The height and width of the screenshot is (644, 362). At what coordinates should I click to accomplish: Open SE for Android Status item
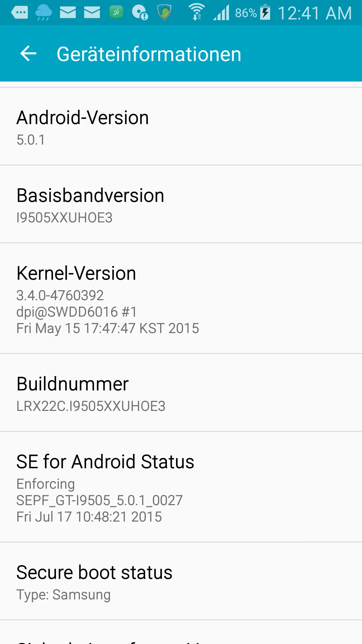click(x=181, y=487)
